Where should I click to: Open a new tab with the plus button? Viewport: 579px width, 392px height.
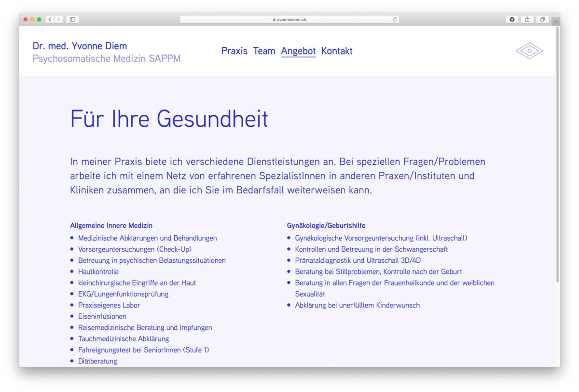click(x=556, y=21)
